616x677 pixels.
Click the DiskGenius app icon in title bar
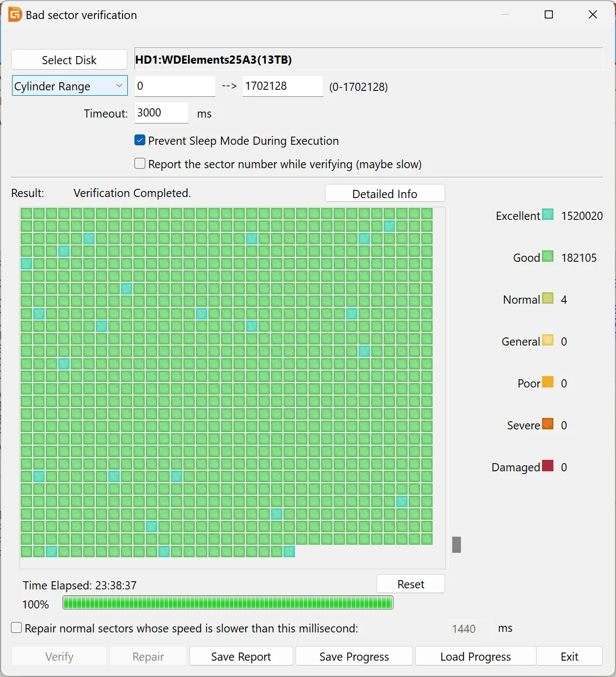(15, 15)
